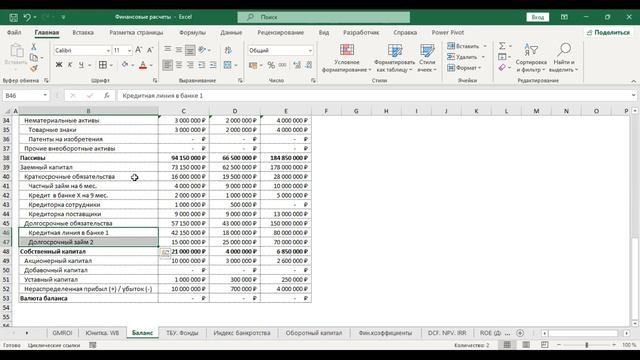This screenshot has height=360, width=640.
Task: Click the Поделиться share button
Action: (x=608, y=32)
